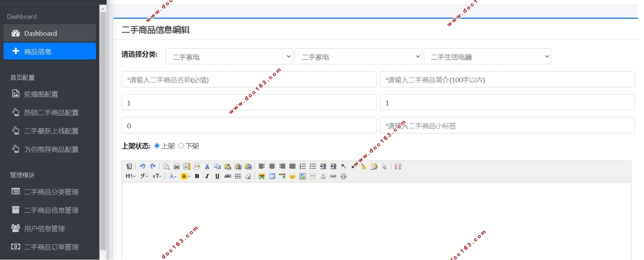Apply quick format in editor

(374, 166)
